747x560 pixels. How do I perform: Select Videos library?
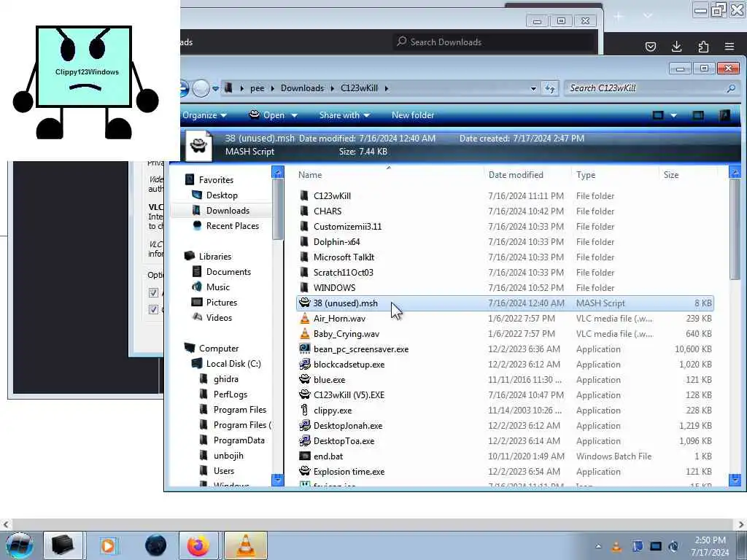(x=219, y=318)
